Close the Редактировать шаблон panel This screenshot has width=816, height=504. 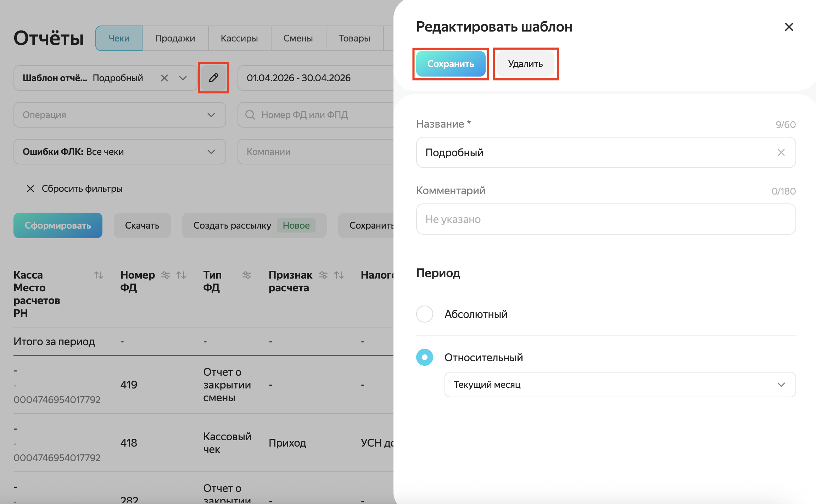[x=789, y=27]
